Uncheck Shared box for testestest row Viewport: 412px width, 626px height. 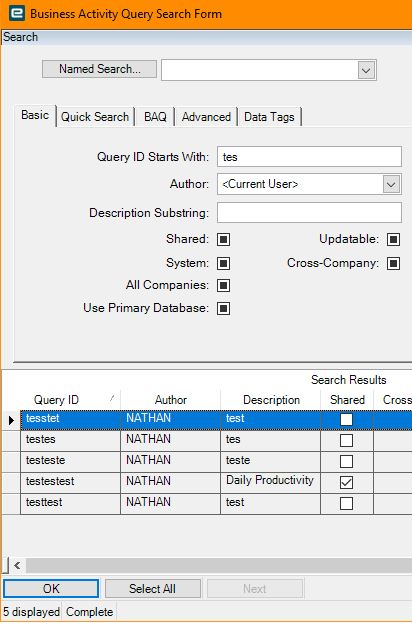point(346,482)
